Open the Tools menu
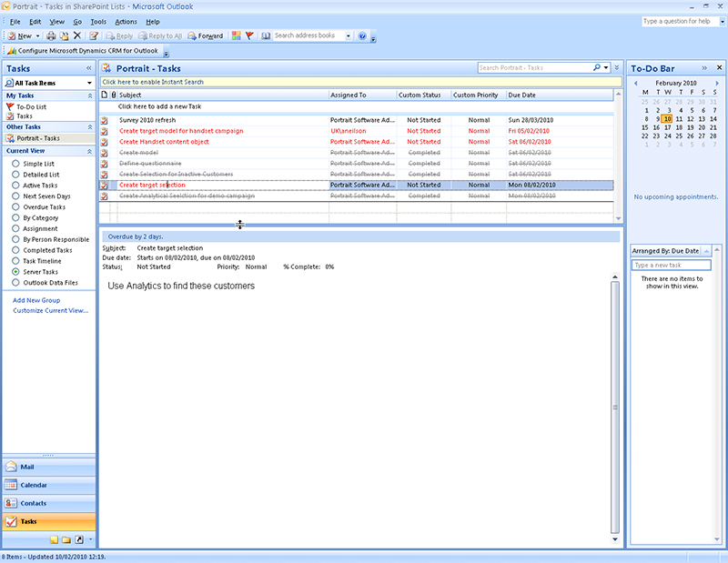The image size is (728, 563). 98,22
